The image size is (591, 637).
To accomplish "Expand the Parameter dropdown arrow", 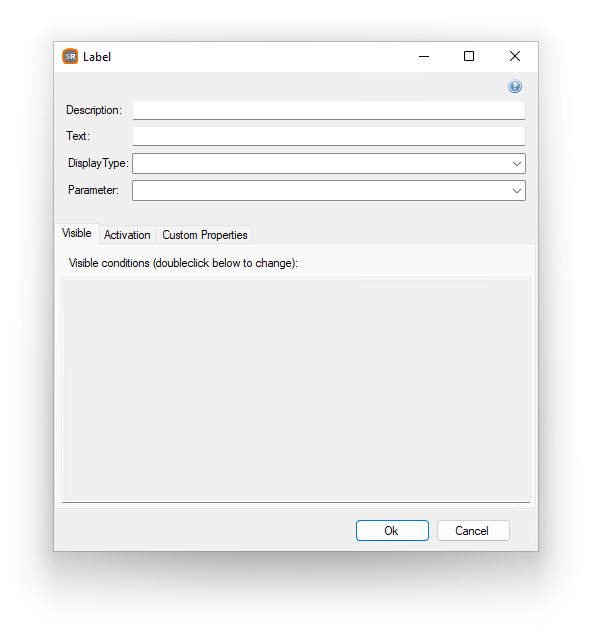I will [516, 191].
